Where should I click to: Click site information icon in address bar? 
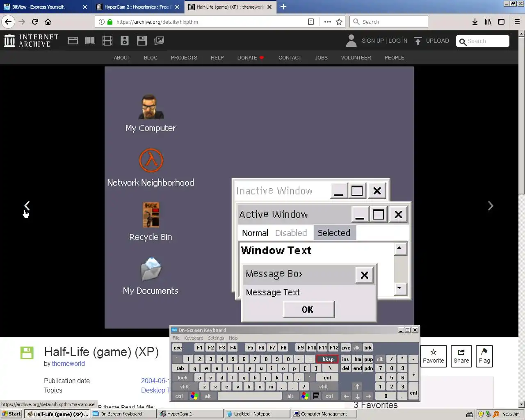tap(101, 22)
